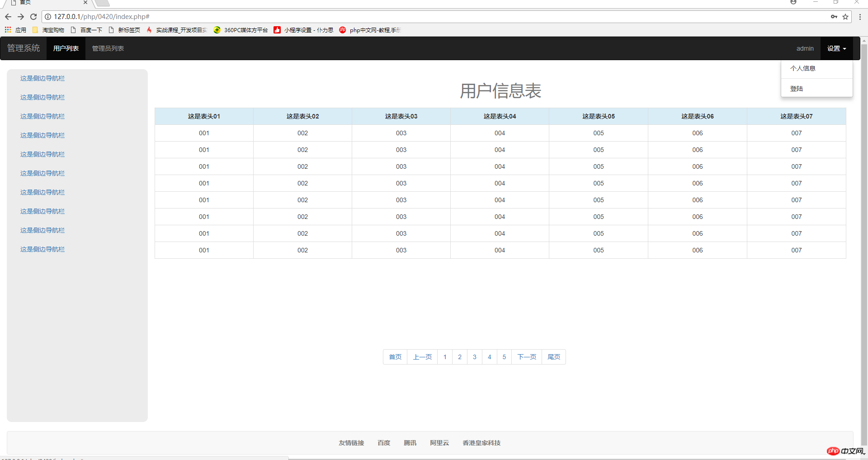This screenshot has height=460, width=868.
Task: Close the current browser tab
Action: (85, 2)
